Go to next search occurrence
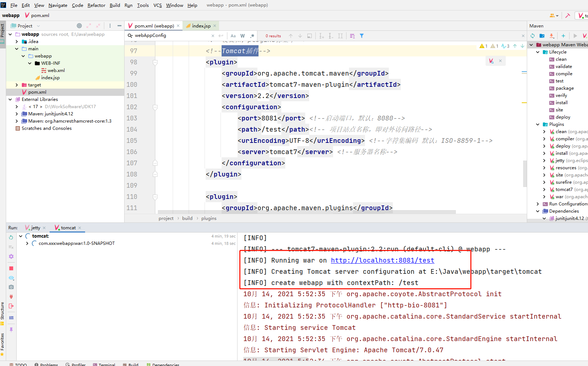Viewport: 588px width, 366px height. coord(300,36)
